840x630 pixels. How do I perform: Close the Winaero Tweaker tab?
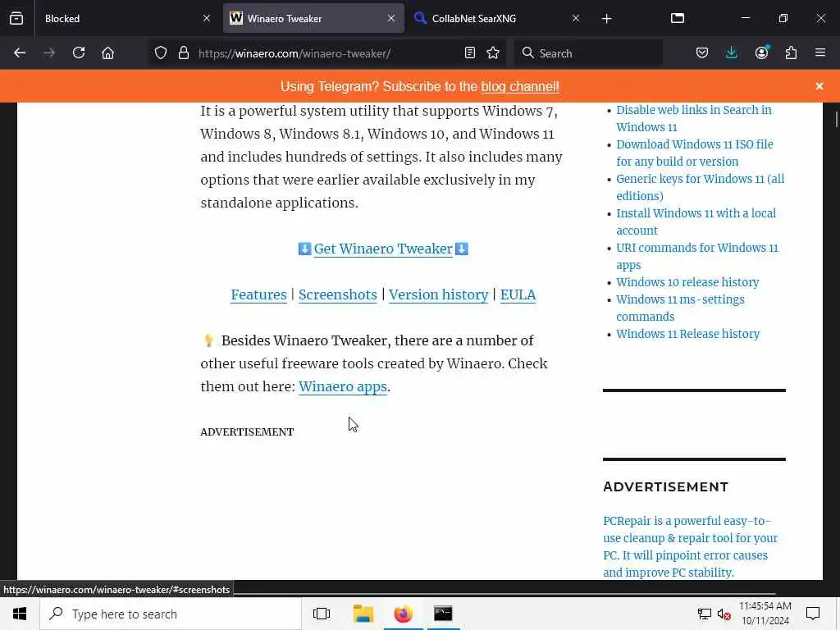(391, 18)
